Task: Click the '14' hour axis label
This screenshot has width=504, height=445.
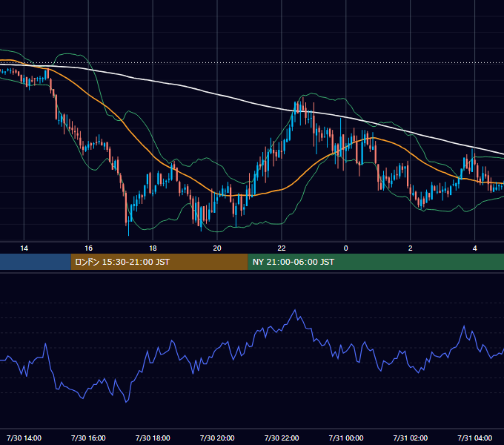Action: point(24,248)
